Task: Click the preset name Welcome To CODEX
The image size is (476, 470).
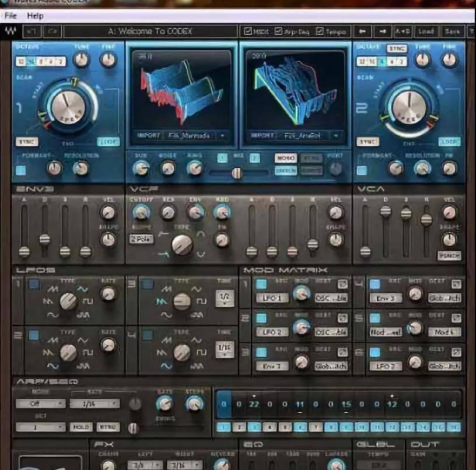Action: click(150, 31)
